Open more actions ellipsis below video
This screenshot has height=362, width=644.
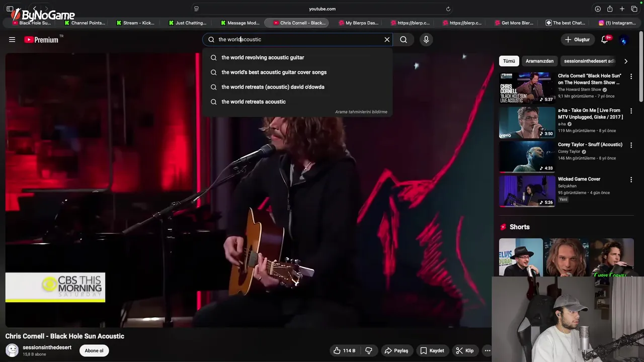point(487,350)
